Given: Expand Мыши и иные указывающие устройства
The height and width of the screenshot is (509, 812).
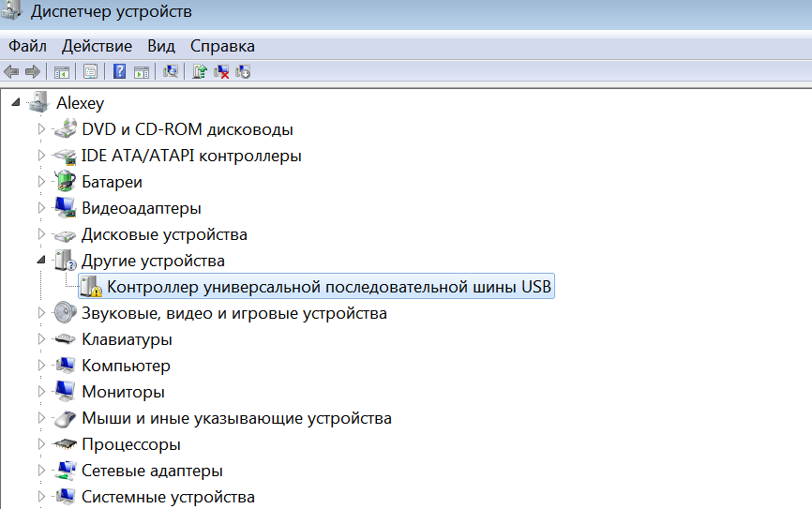Looking at the screenshot, I should (41, 418).
